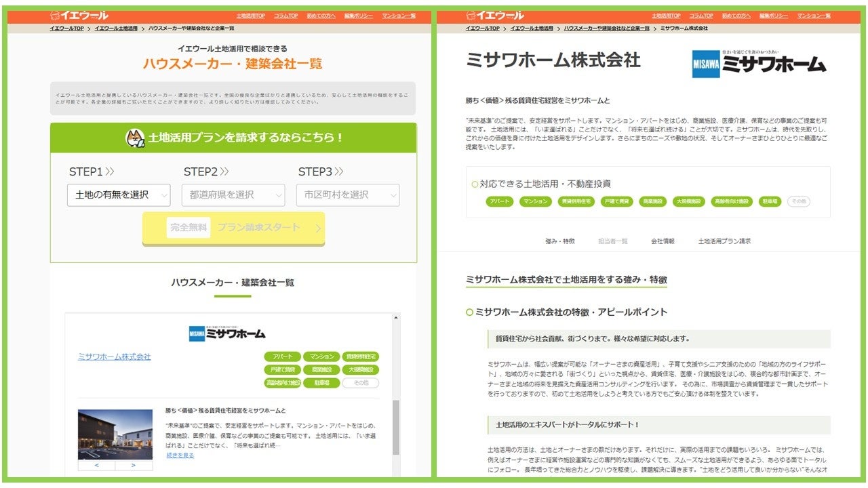The height and width of the screenshot is (488, 868).
Task: Switch to the 会社情報 tab
Action: [663, 241]
